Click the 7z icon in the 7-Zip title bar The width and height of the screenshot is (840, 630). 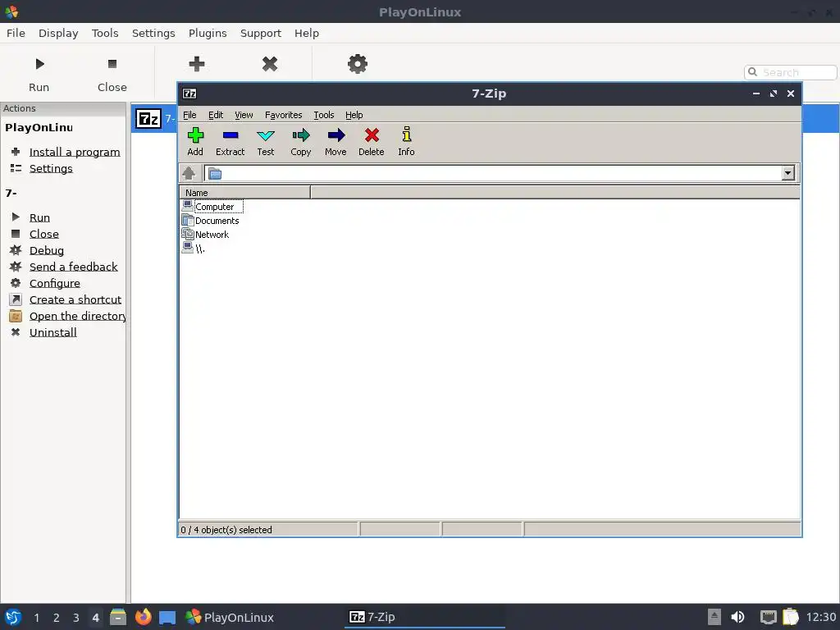pyautogui.click(x=189, y=94)
